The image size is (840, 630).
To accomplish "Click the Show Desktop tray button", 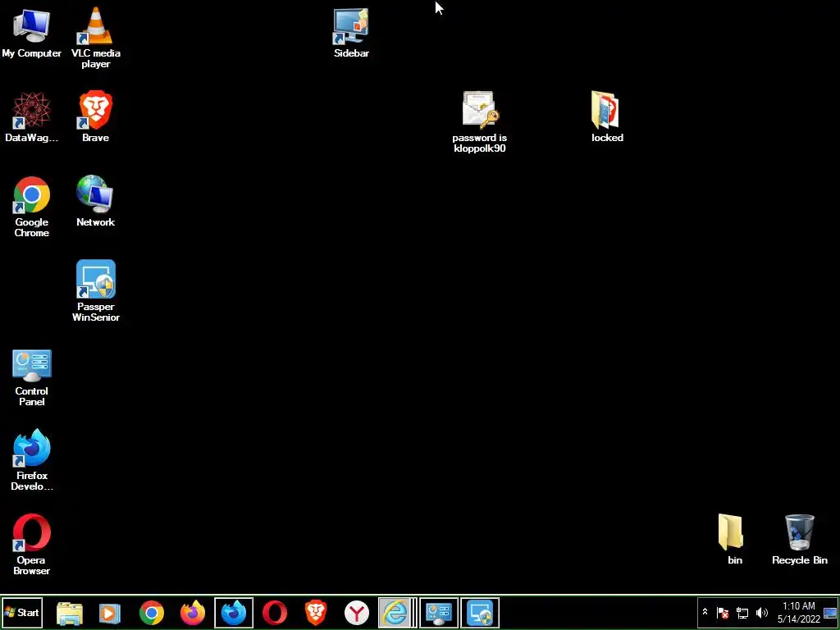I will tap(830, 612).
